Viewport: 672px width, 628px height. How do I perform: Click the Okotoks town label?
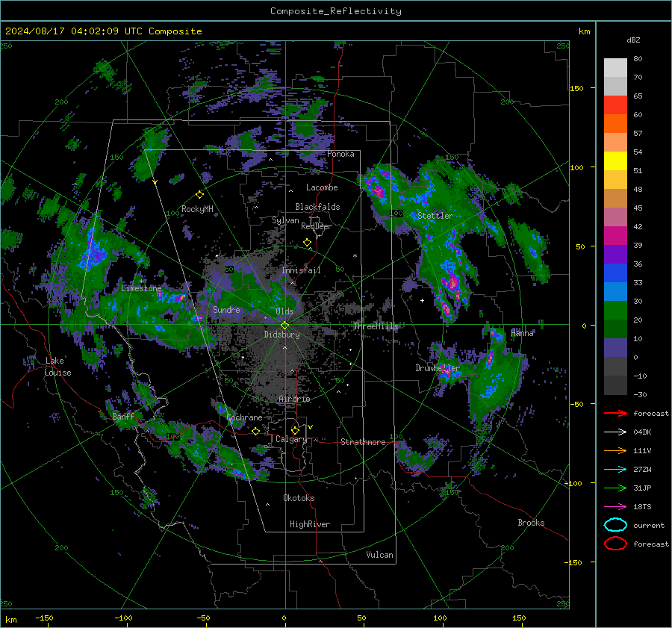(x=299, y=498)
